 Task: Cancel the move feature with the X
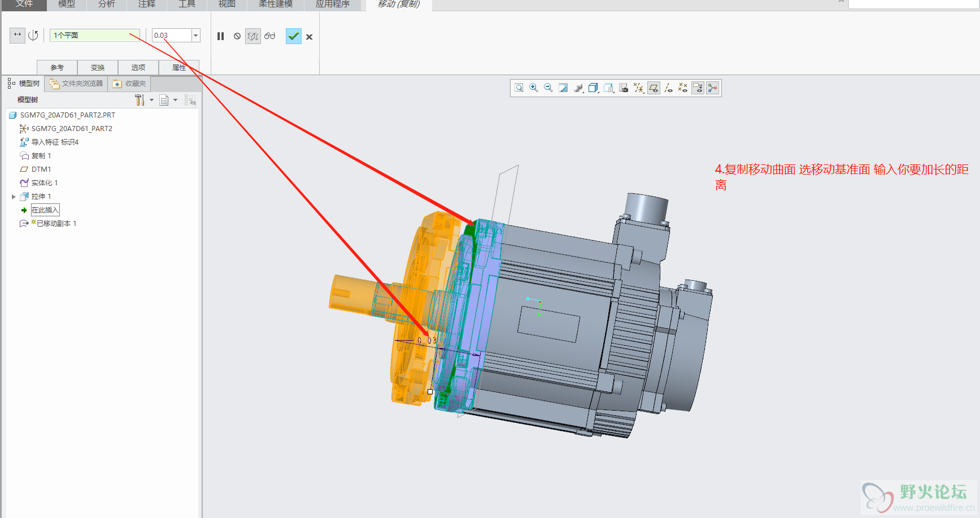tap(310, 37)
